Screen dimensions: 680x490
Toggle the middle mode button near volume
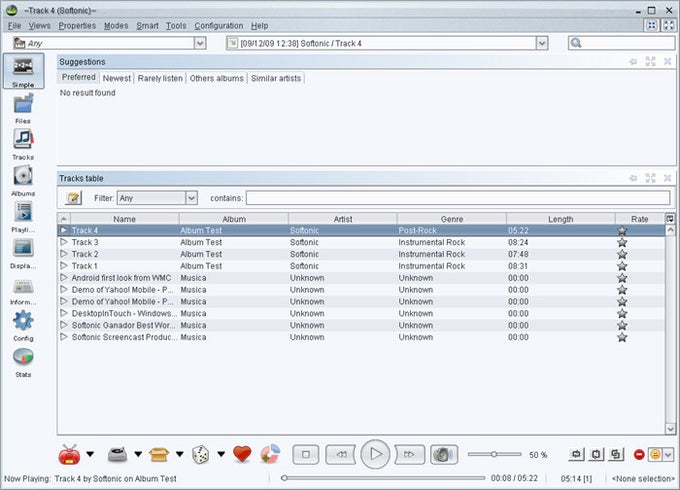(x=596, y=454)
